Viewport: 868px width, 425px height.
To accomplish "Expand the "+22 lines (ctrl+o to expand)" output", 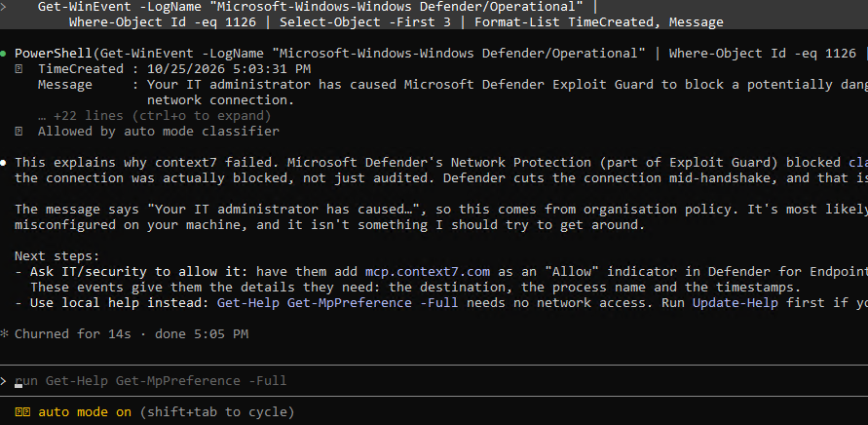I will pos(155,116).
